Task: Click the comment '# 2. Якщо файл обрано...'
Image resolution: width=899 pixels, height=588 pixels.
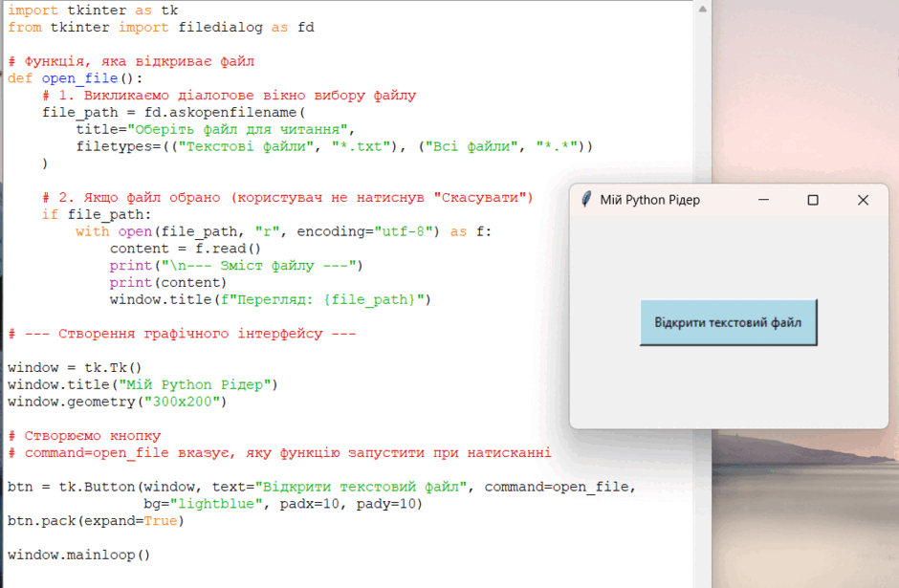Action: coord(288,198)
